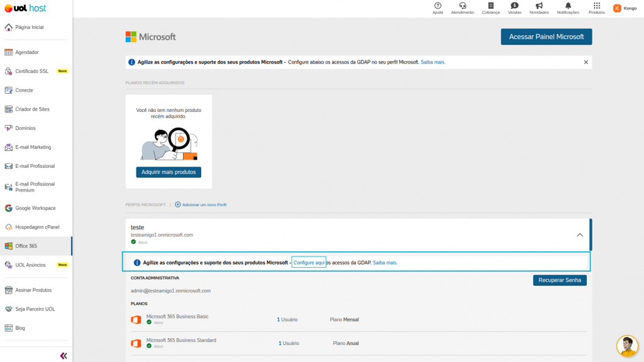The image size is (644, 362).
Task: Collapse the sidebar with double chevron
Action: pos(64,356)
